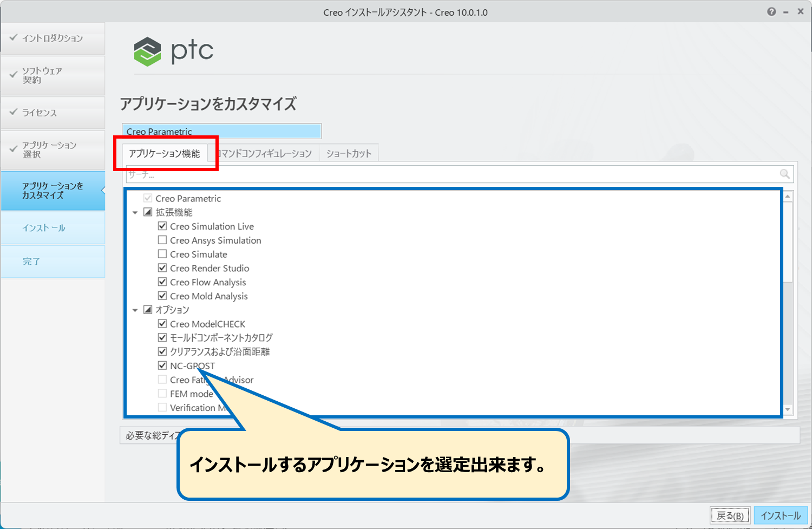Click the インストール button
812x529 pixels.
[x=780, y=515]
